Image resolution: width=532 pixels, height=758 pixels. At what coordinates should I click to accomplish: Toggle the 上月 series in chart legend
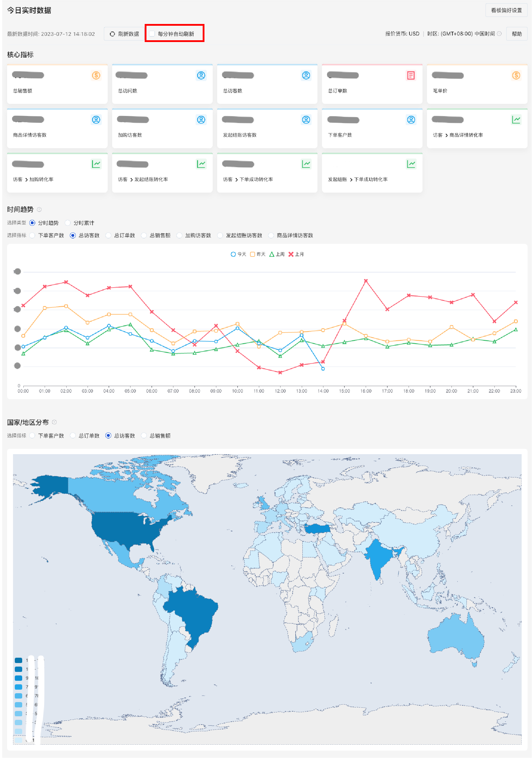tap(296, 254)
